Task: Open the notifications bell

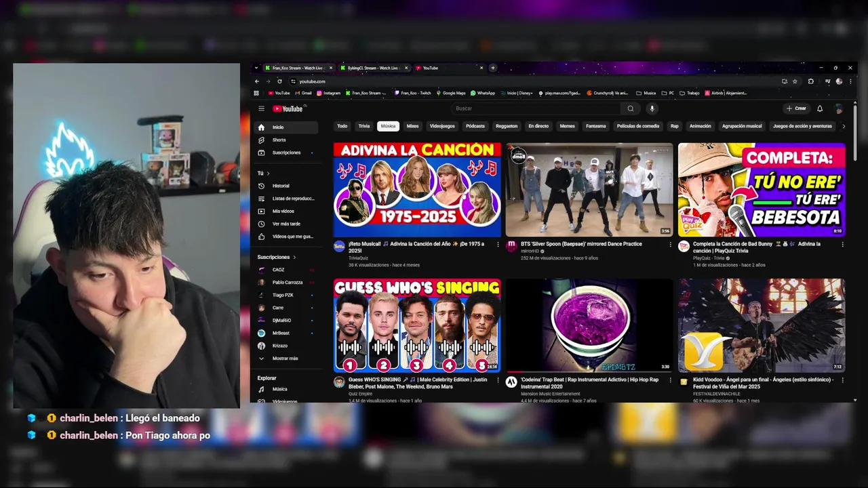Action: 820,108
